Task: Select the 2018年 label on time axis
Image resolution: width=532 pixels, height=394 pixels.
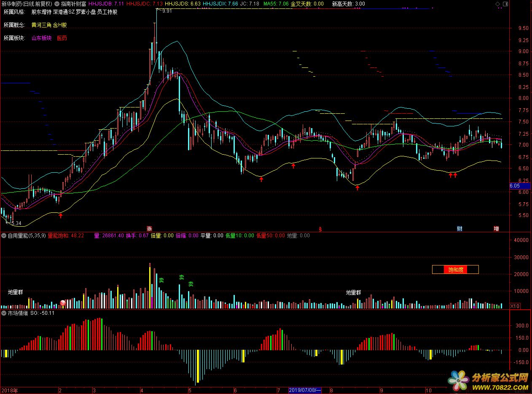Action: coord(9,391)
